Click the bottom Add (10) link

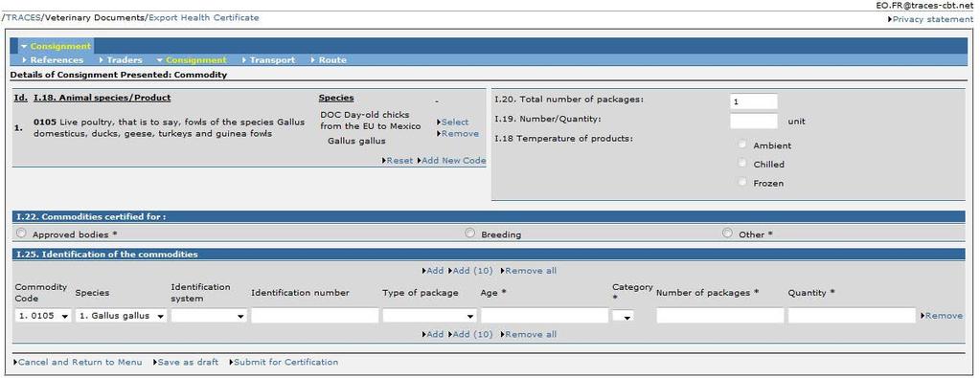click(472, 334)
